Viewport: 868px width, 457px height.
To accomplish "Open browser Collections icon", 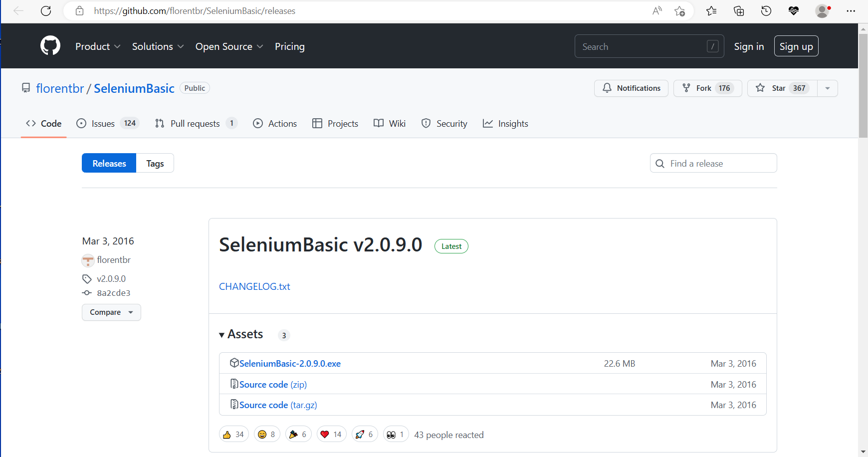I will point(739,11).
